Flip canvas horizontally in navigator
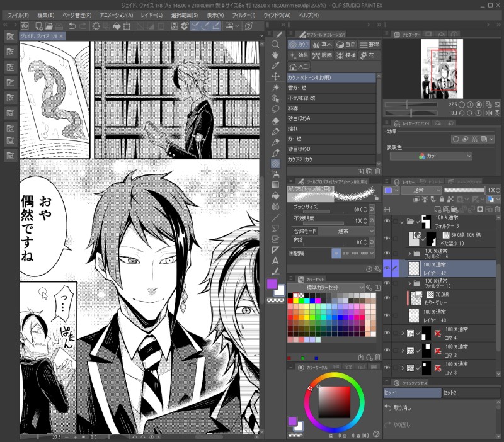The height and width of the screenshot is (442, 504). click(x=489, y=113)
